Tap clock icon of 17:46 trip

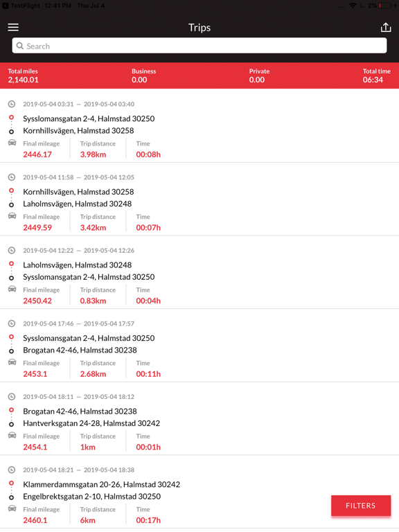(x=12, y=323)
